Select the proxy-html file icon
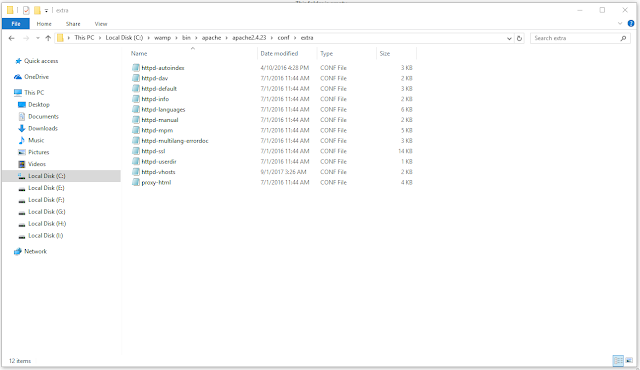The height and width of the screenshot is (370, 640). pyautogui.click(x=136, y=182)
